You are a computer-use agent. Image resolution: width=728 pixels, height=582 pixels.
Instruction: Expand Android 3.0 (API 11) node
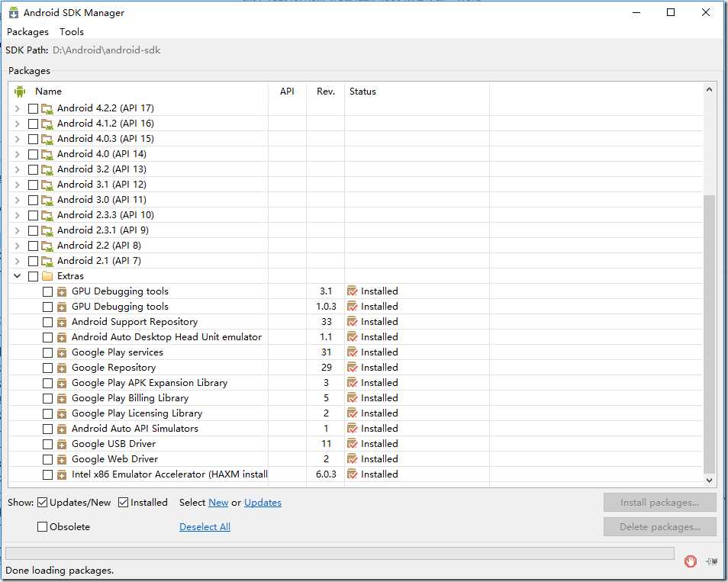(x=18, y=200)
